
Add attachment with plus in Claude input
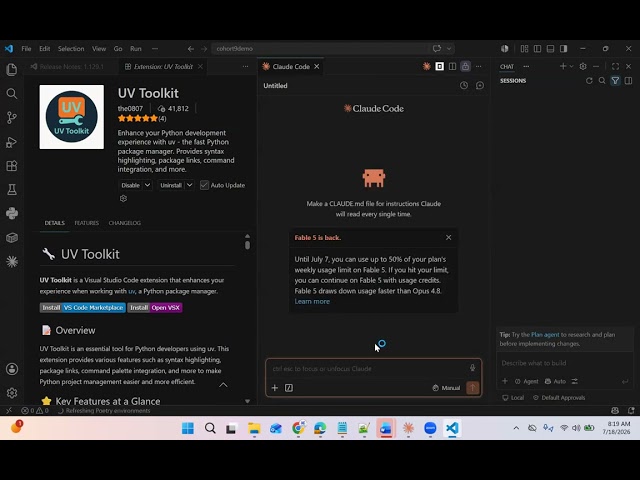(275, 388)
